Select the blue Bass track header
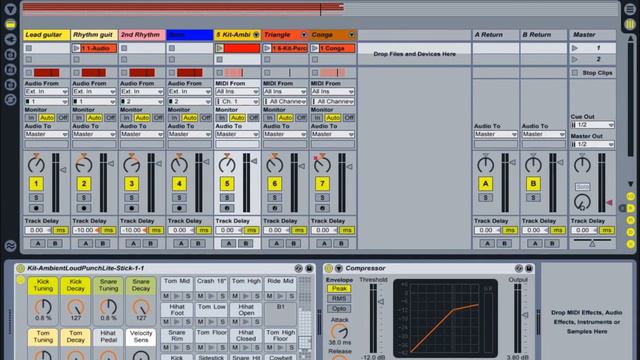 [x=190, y=35]
